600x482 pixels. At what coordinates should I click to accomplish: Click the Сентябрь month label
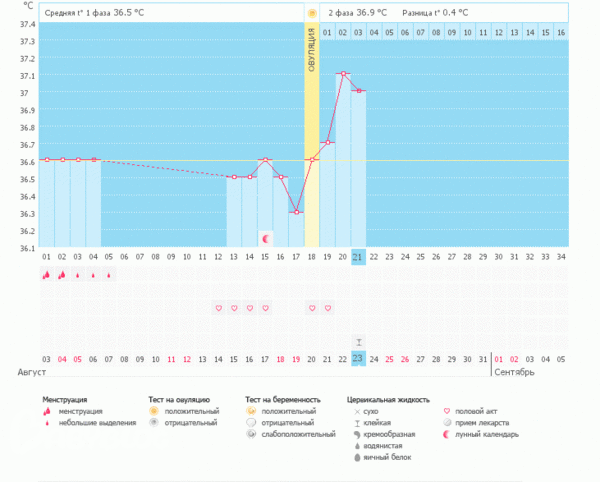pyautogui.click(x=514, y=372)
